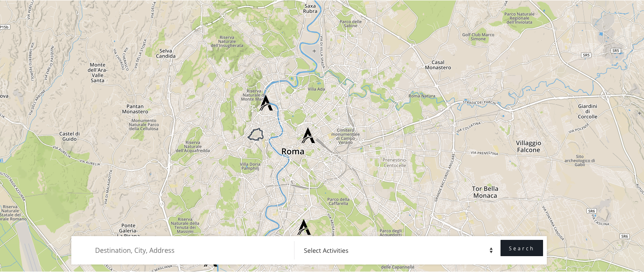Click the Riserva Naturale dell'Acquafredda label
The width and height of the screenshot is (644, 272).
[x=193, y=146]
